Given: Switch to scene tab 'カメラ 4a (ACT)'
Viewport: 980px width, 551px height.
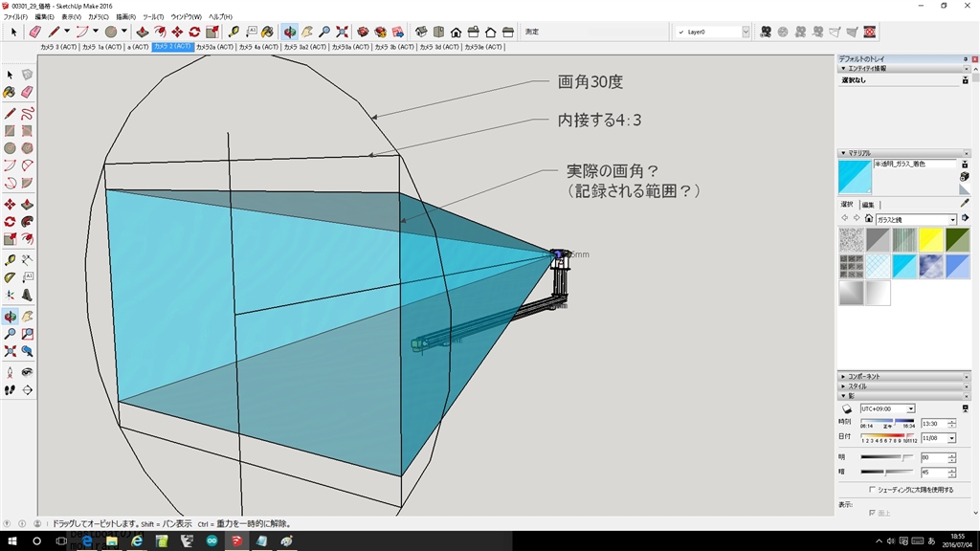Looking at the screenshot, I should click(258, 47).
